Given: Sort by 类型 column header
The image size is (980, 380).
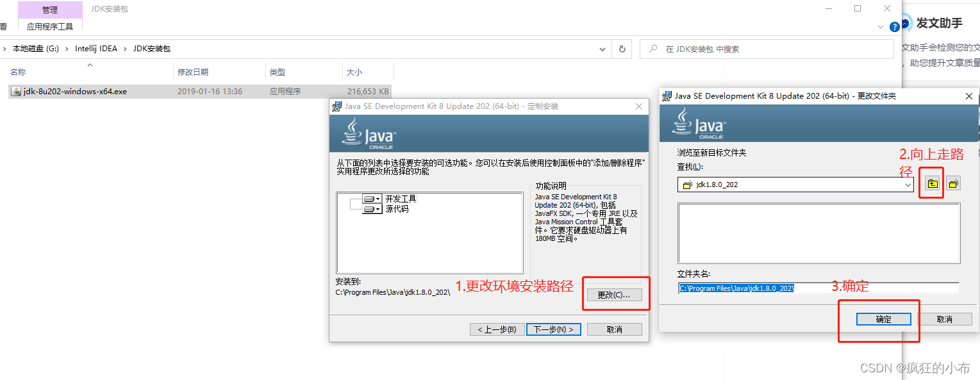Looking at the screenshot, I should click(x=278, y=72).
